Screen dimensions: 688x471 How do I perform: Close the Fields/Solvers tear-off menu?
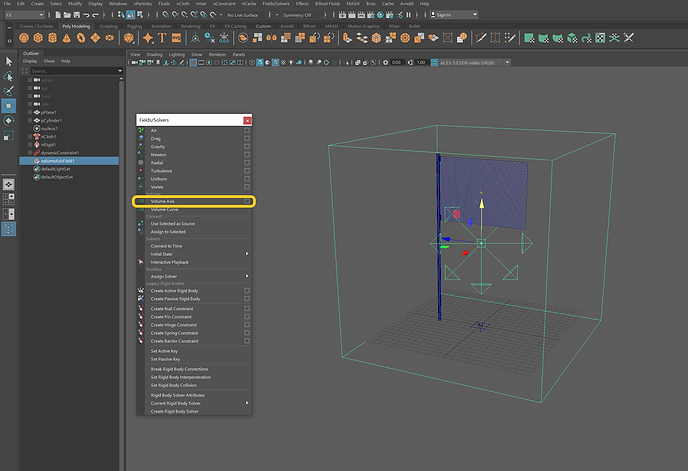click(247, 120)
